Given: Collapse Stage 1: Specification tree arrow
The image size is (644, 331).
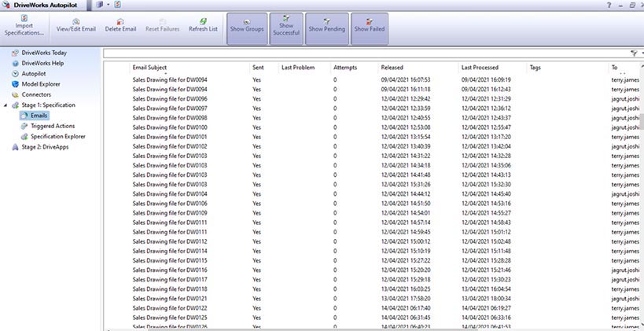Looking at the screenshot, I should [x=6, y=105].
